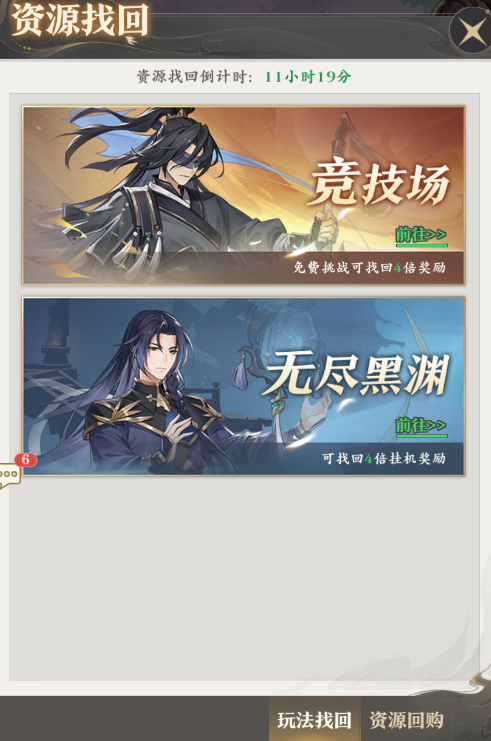
Task: Open the chat bubble icon on the left edge
Action: (10, 474)
